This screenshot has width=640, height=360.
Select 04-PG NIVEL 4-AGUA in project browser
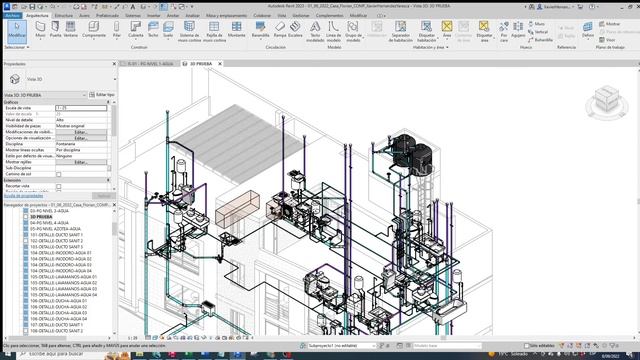pos(49,223)
